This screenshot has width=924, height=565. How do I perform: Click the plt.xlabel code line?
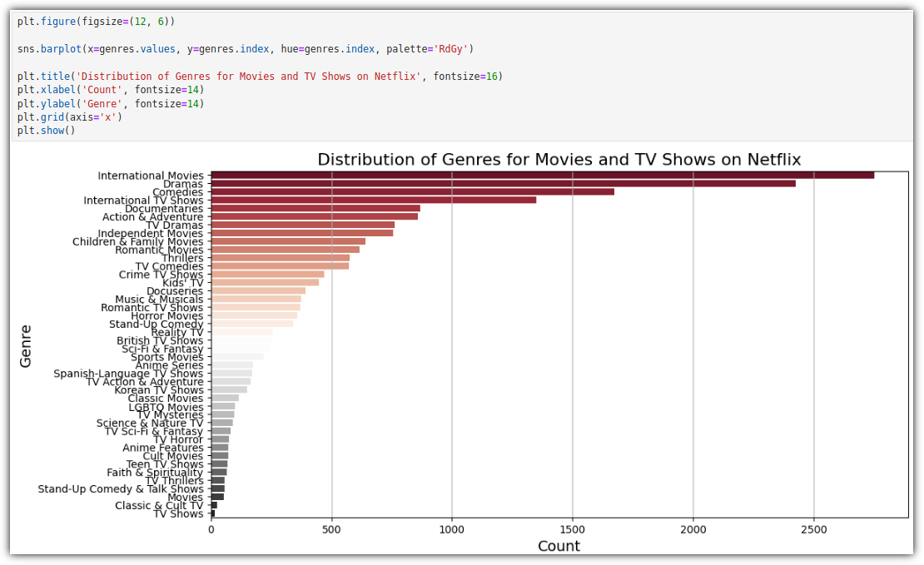click(111, 90)
